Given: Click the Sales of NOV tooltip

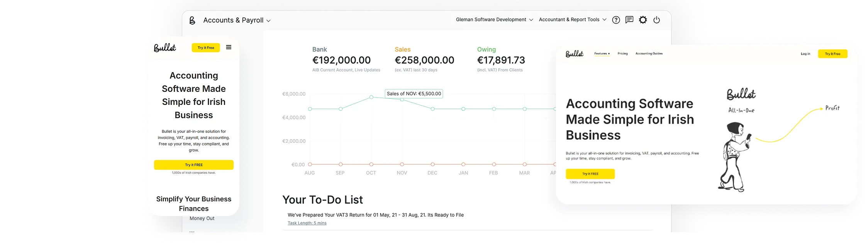Looking at the screenshot, I should point(414,94).
